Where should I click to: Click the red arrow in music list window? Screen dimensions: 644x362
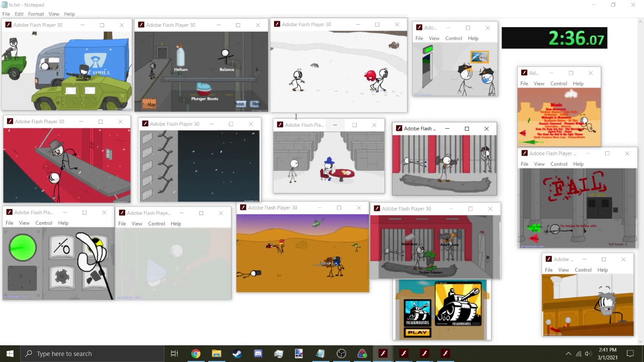(523, 134)
